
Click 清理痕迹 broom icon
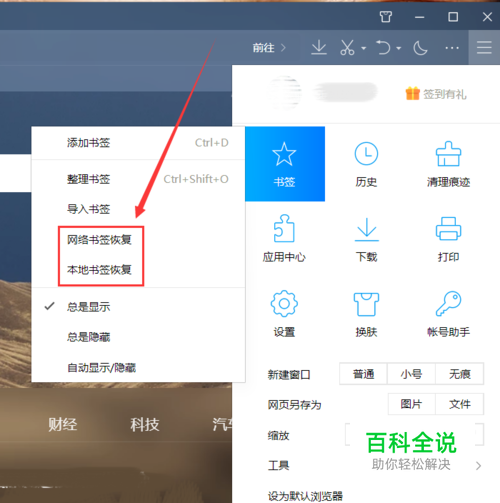click(448, 154)
